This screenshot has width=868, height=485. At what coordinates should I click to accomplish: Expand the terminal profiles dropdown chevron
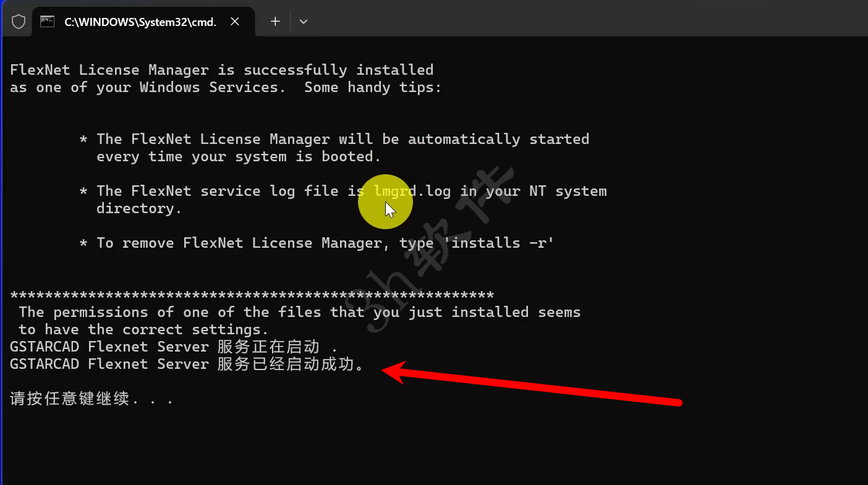tap(303, 22)
